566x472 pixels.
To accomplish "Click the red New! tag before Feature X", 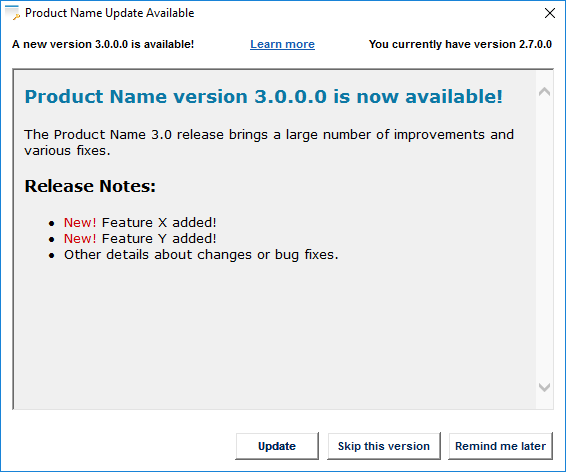I will [80, 223].
